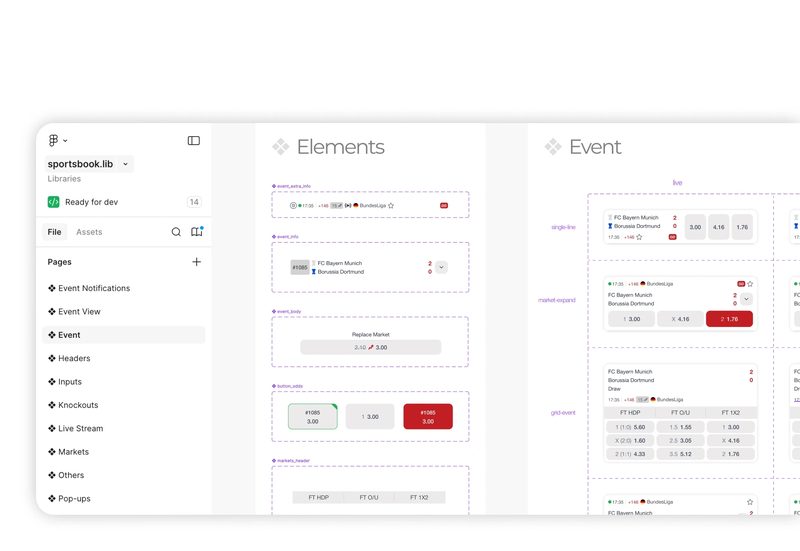Select the green-outlined #1085 odds button
Screen dimensions: 800x551
pyautogui.click(x=313, y=417)
